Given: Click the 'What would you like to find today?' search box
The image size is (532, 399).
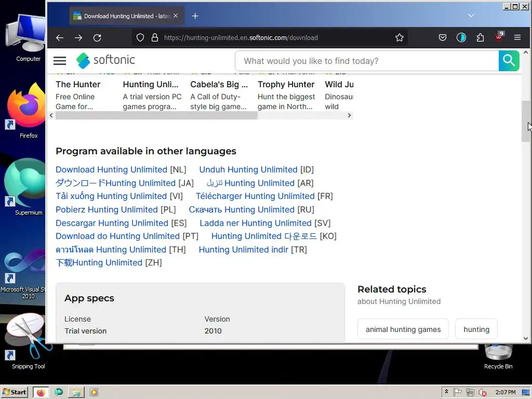Looking at the screenshot, I should (x=366, y=61).
